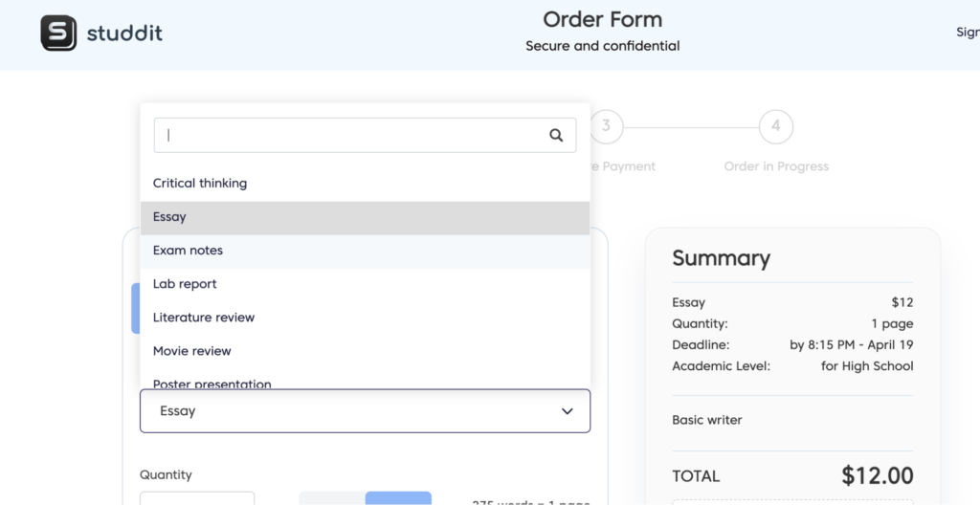Image resolution: width=980 pixels, height=505 pixels.
Task: Click the Order in Progress step label
Action: (776, 166)
